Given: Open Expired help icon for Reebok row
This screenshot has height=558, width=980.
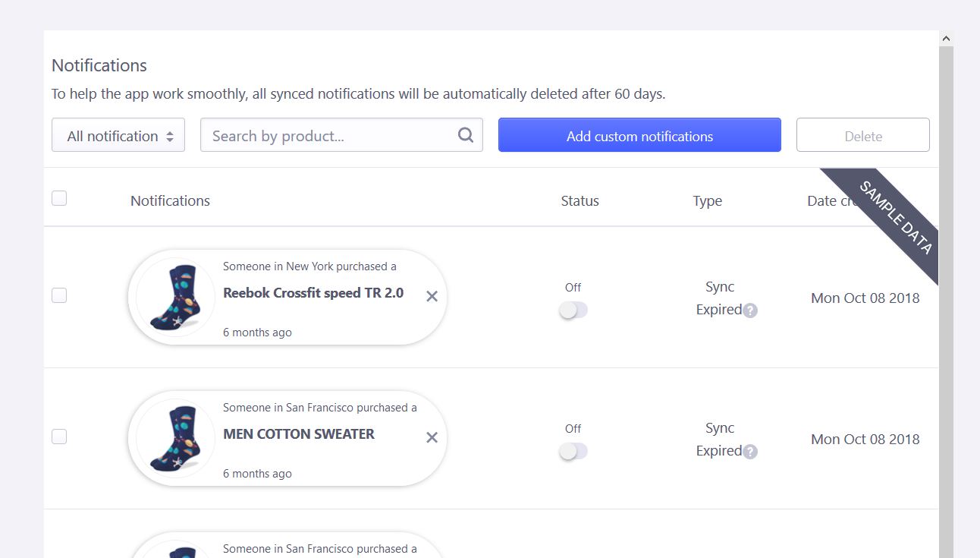Looking at the screenshot, I should [x=750, y=310].
